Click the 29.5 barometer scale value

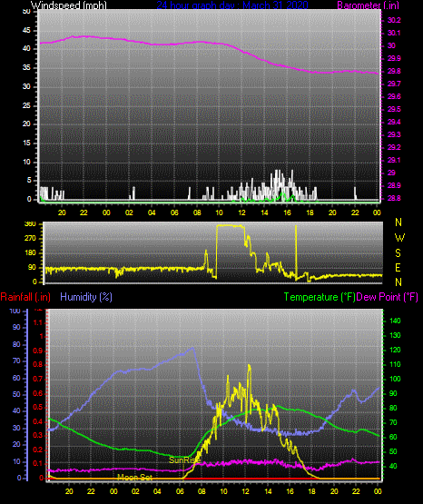394,109
